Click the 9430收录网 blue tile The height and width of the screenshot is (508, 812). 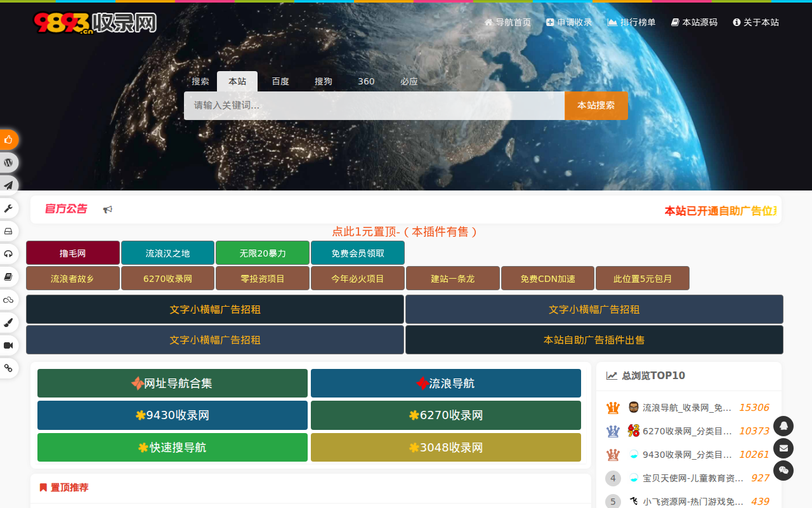173,415
